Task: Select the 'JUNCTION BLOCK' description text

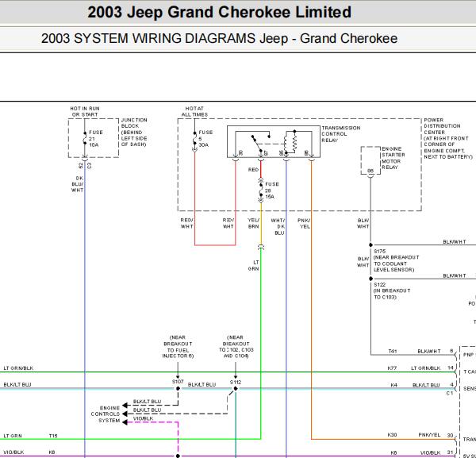Action: coord(134,132)
